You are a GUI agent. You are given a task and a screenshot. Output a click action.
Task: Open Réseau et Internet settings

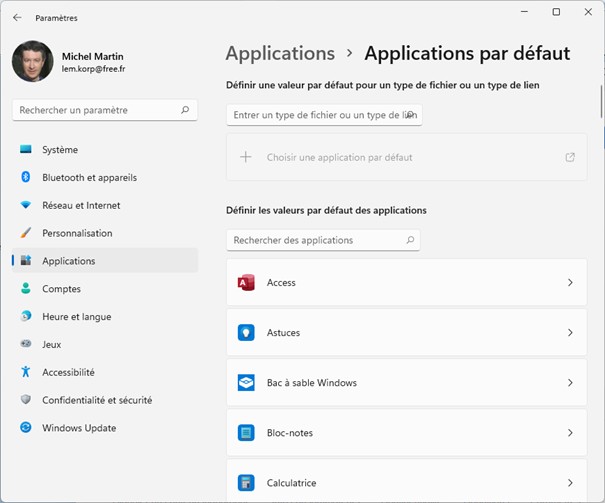(x=80, y=205)
